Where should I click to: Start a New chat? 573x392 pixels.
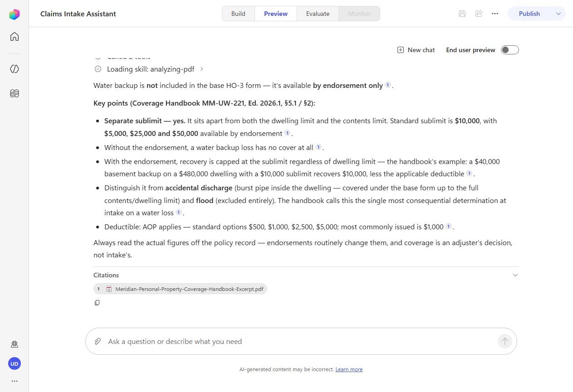pos(416,50)
